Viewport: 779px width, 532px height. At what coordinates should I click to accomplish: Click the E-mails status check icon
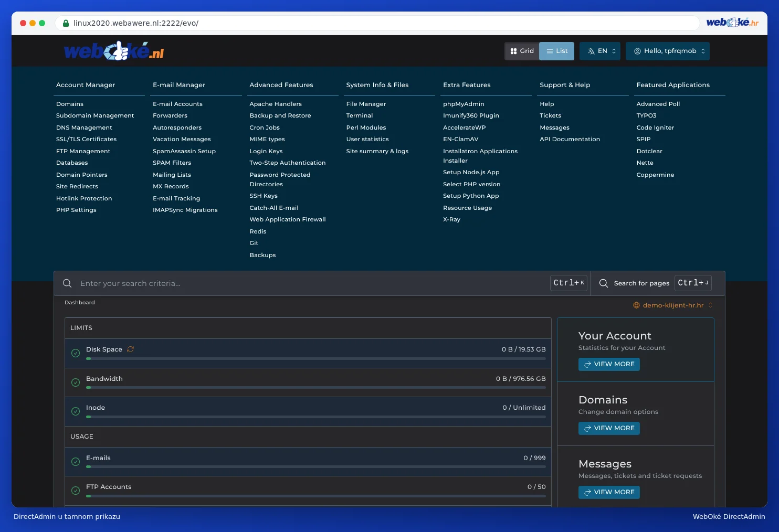tap(76, 462)
